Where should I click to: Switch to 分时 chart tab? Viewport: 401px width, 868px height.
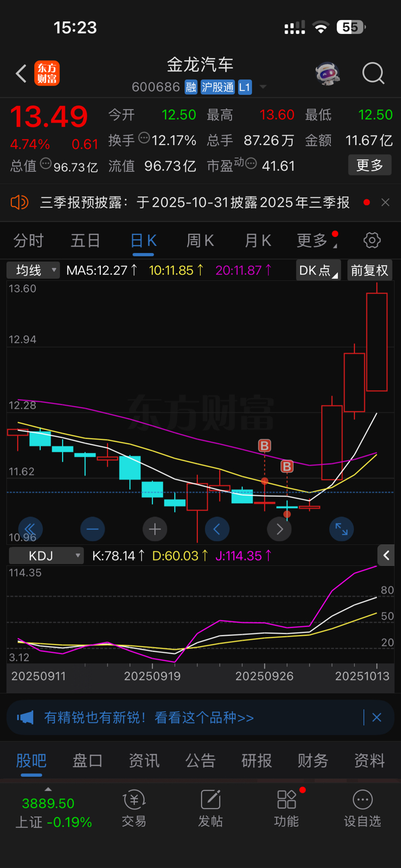pos(28,240)
